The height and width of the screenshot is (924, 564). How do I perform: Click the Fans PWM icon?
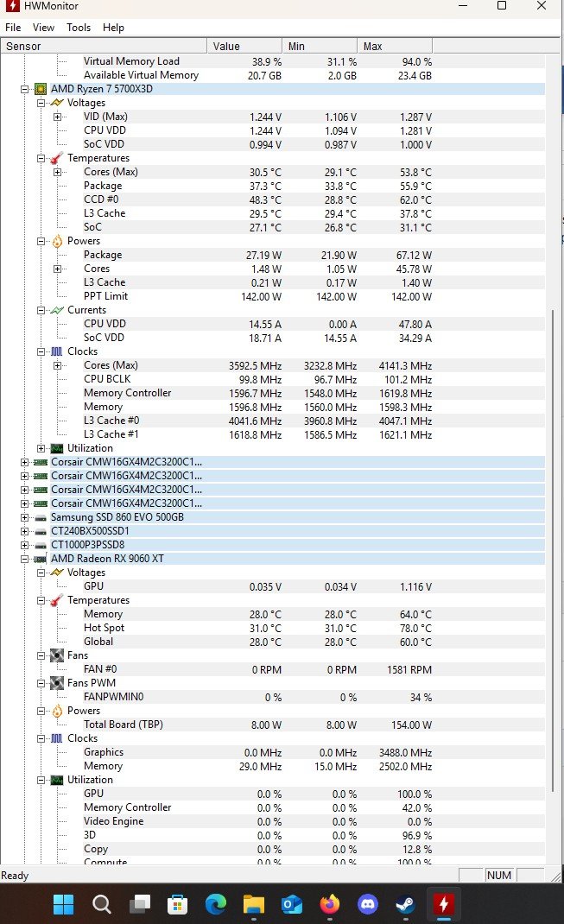pyautogui.click(x=57, y=683)
